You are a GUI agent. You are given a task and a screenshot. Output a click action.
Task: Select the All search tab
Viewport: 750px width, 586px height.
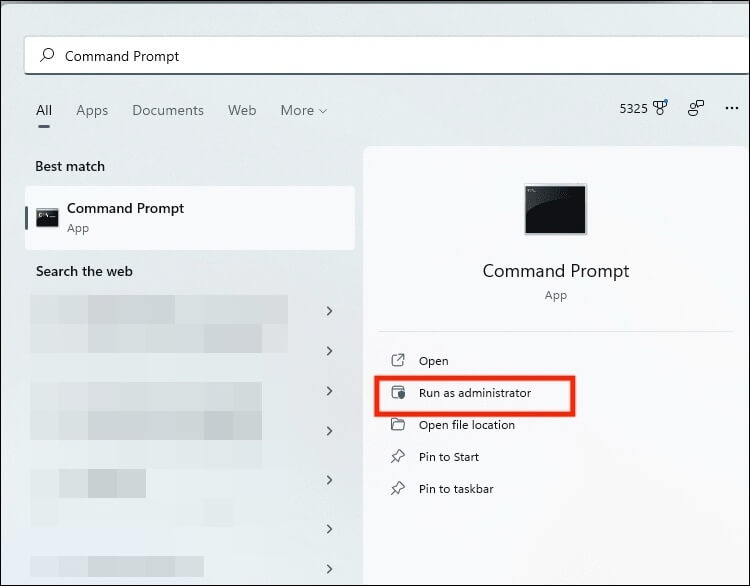coord(44,110)
